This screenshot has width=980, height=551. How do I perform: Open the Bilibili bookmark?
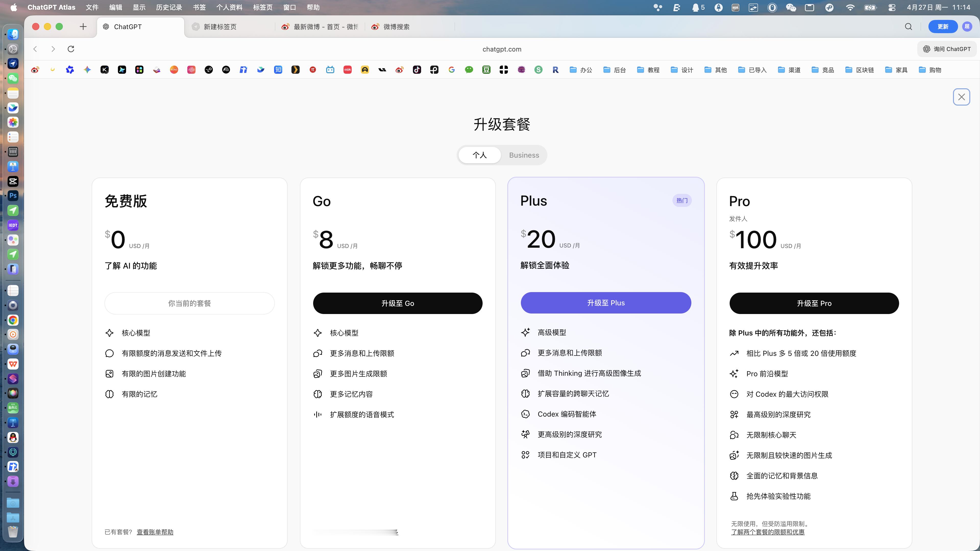tap(330, 70)
